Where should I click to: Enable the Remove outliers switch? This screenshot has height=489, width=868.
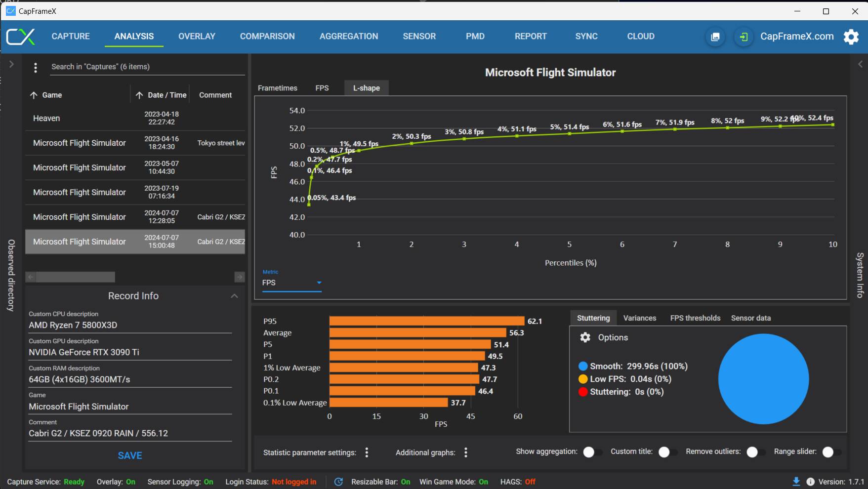(755, 452)
